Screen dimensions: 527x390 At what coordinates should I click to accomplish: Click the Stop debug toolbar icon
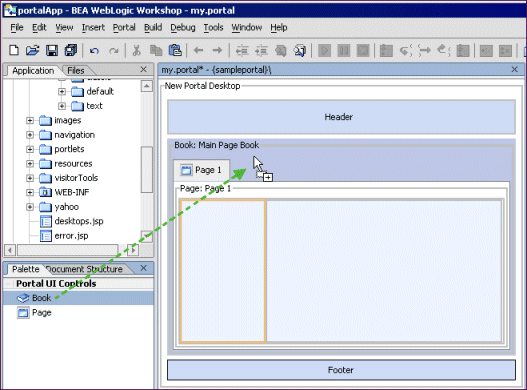pyautogui.click(x=363, y=51)
